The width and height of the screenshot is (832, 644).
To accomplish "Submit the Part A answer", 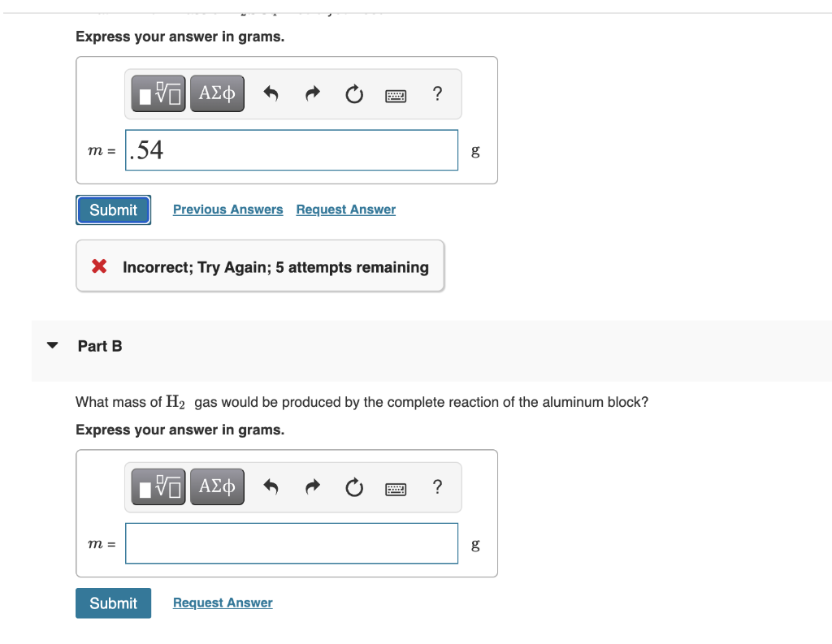I will point(113,210).
